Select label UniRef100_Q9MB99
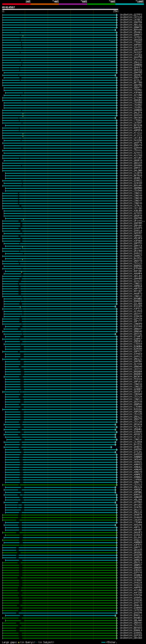The width and height of the screenshot is (146, 644). [131, 110]
